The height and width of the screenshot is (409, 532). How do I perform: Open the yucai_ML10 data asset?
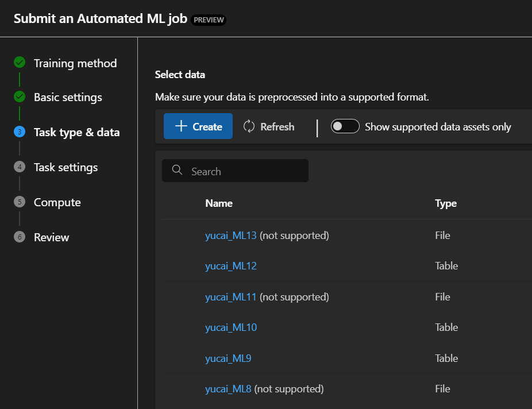click(x=230, y=327)
